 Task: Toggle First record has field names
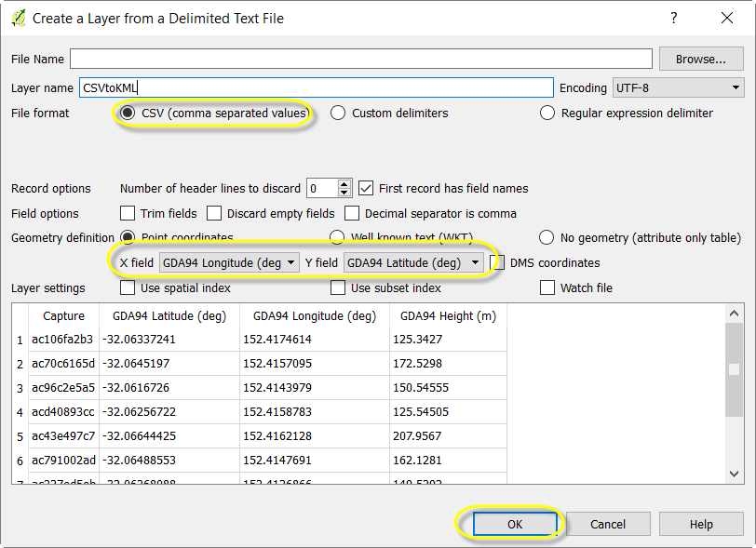click(367, 188)
